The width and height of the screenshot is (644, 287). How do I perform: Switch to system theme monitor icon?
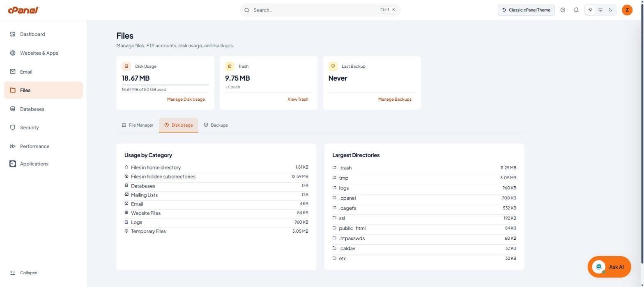click(x=600, y=10)
